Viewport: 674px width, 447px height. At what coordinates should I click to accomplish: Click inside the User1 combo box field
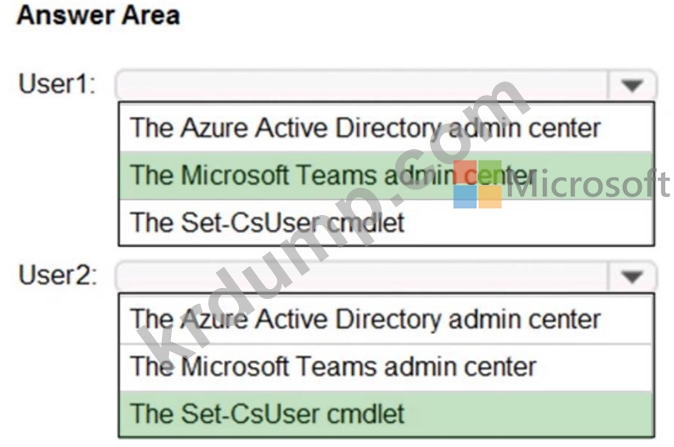tap(362, 85)
